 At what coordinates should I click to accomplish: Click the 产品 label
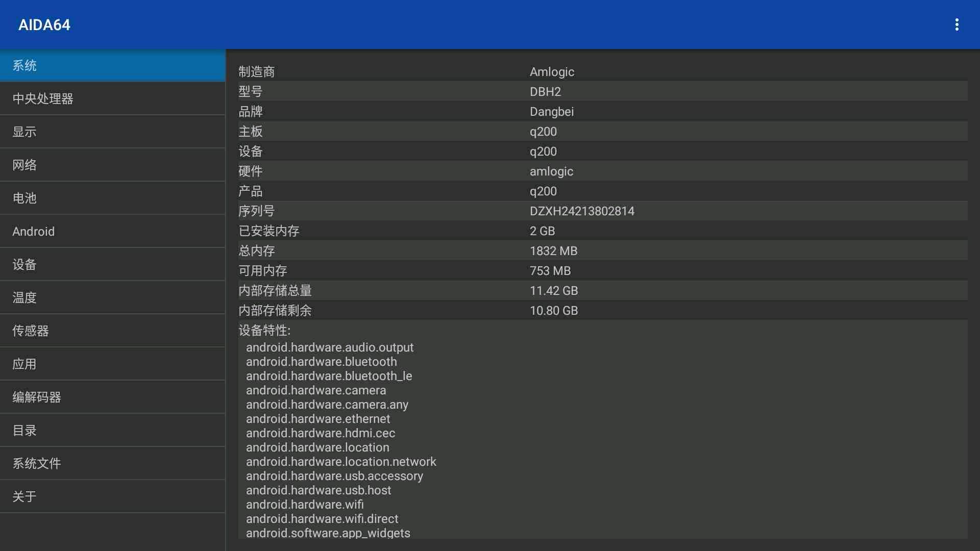coord(251,191)
